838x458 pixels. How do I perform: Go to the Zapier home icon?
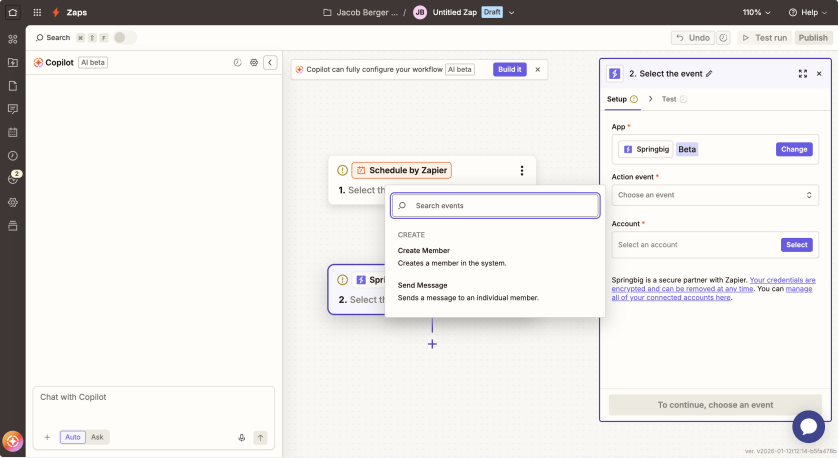13,12
